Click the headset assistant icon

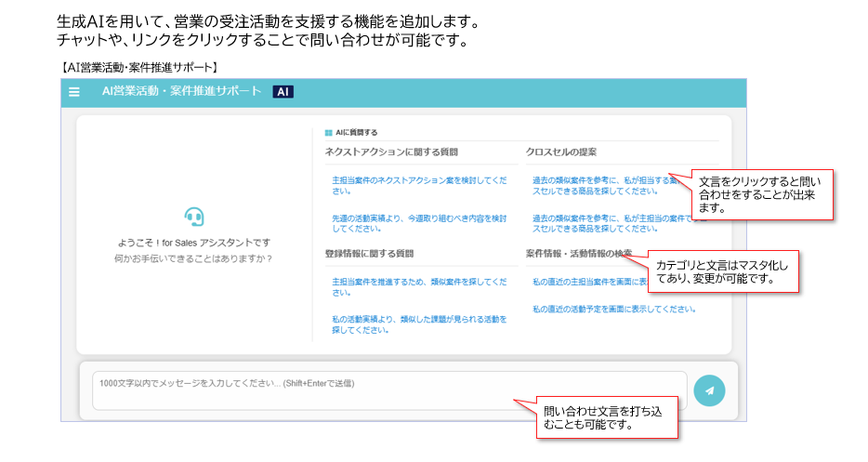click(193, 218)
